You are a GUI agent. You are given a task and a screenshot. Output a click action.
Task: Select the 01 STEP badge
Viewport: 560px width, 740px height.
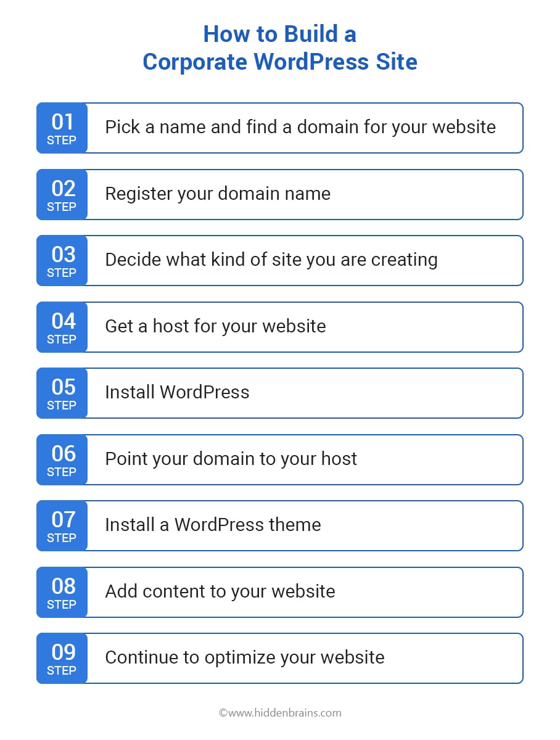[62, 128]
